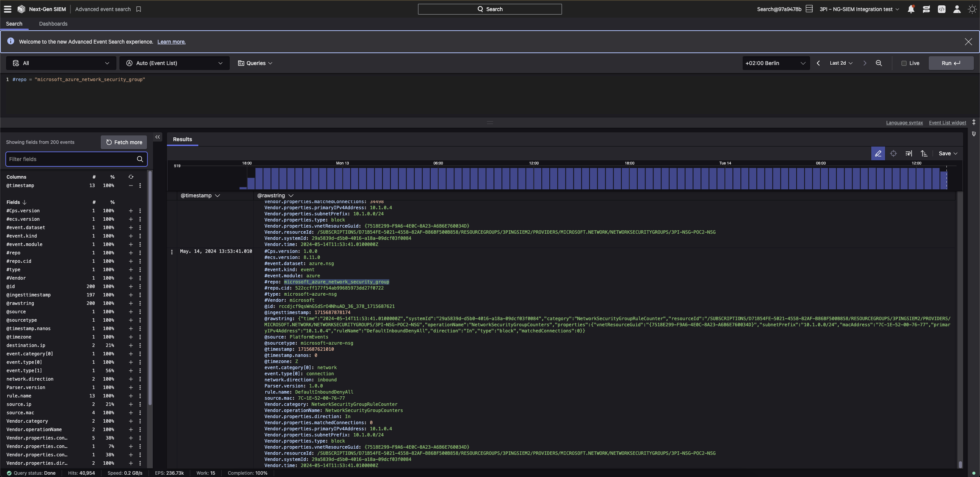
Task: Open the Last 2d time range dropdown
Action: 841,63
